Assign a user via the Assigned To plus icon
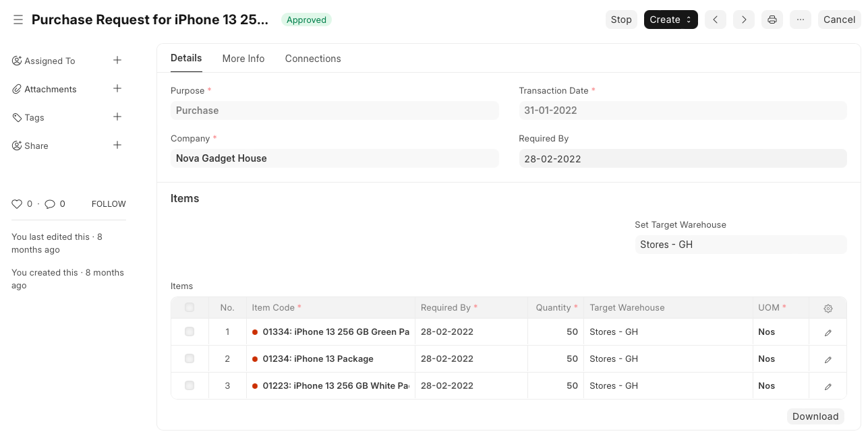Image resolution: width=868 pixels, height=442 pixels. tap(117, 60)
